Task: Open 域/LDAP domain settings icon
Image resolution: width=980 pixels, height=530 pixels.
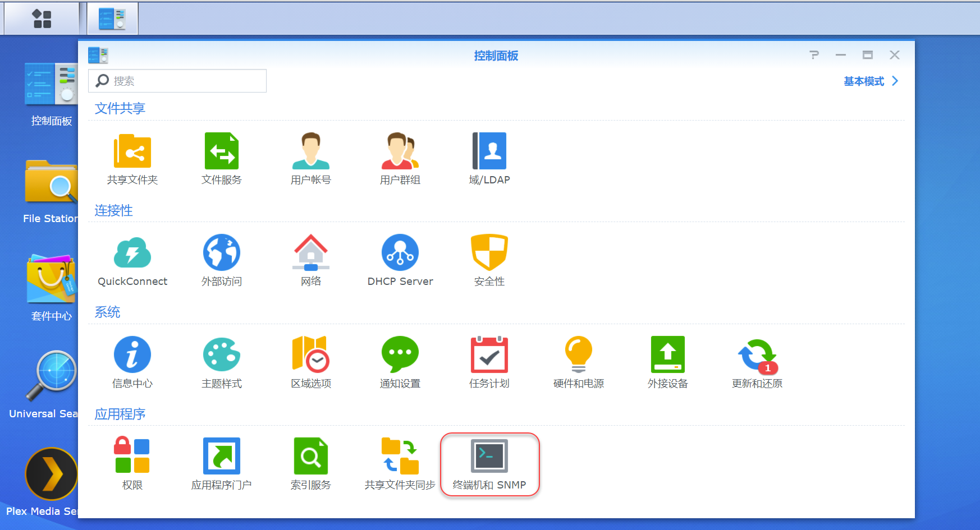Action: (489, 151)
